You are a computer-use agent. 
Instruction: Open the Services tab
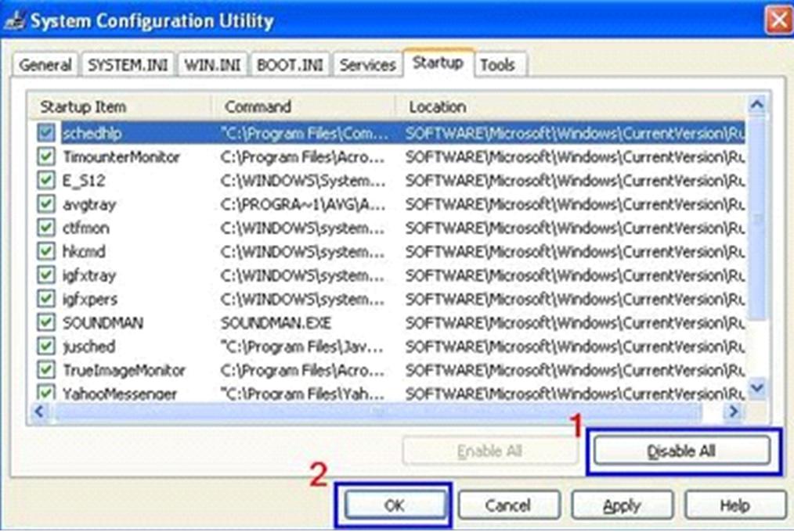pyautogui.click(x=367, y=65)
